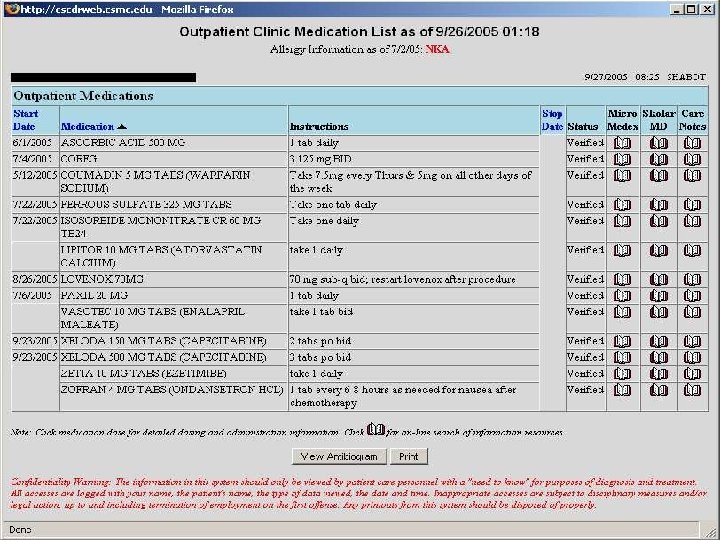Select the PAXIL 20 MG medication name
The width and height of the screenshot is (720, 540).
click(x=94, y=295)
